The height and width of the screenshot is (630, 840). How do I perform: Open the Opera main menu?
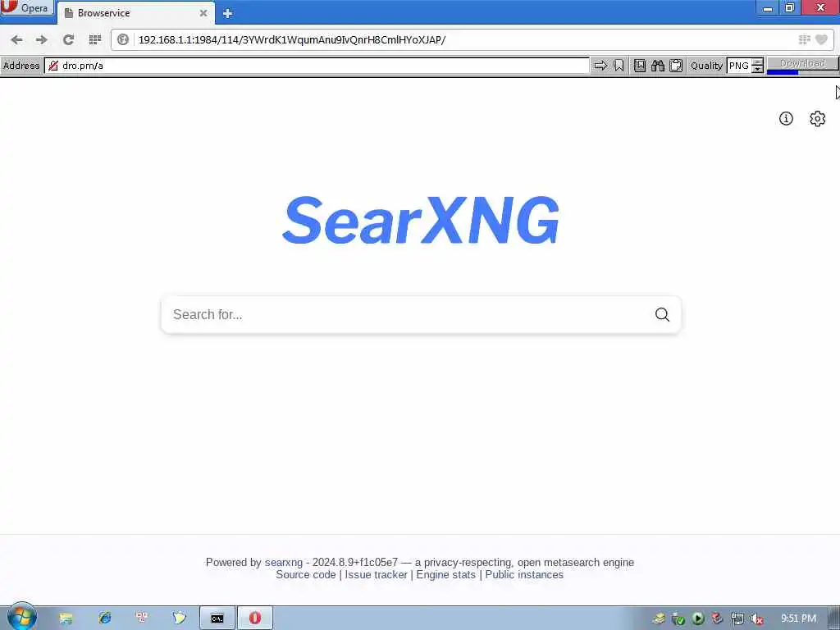point(27,8)
